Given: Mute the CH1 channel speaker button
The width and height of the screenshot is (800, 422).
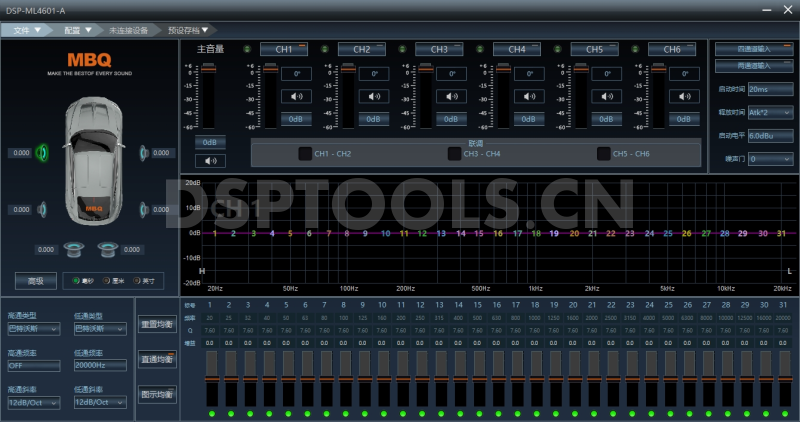Looking at the screenshot, I should [x=295, y=97].
